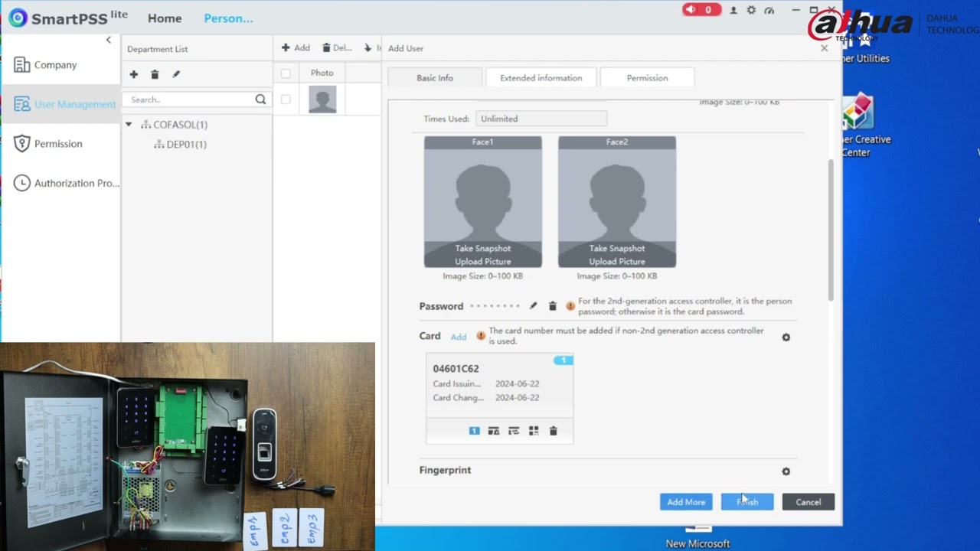This screenshot has height=551, width=980.
Task: Collapse the left sidebar with the arrow
Action: pos(109,40)
